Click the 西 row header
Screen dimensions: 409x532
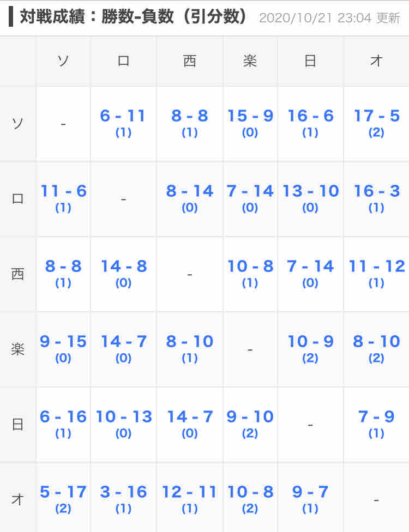pyautogui.click(x=18, y=274)
